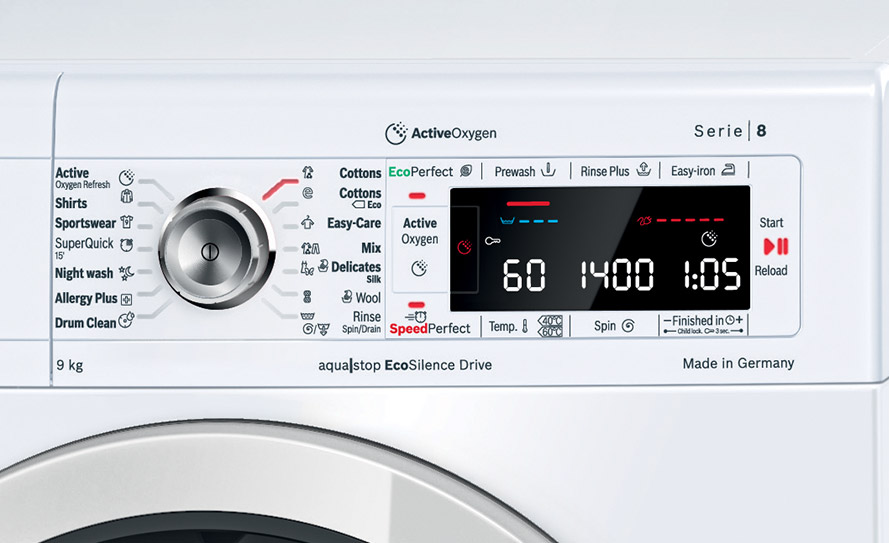Select the Allergy Plus icon

[x=126, y=299]
